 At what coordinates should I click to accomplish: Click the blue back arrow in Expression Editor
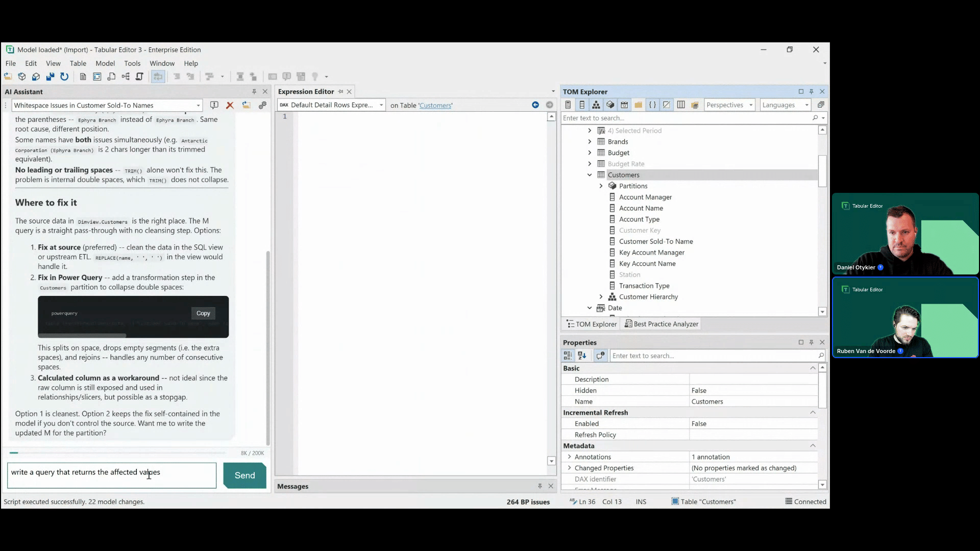pos(535,105)
